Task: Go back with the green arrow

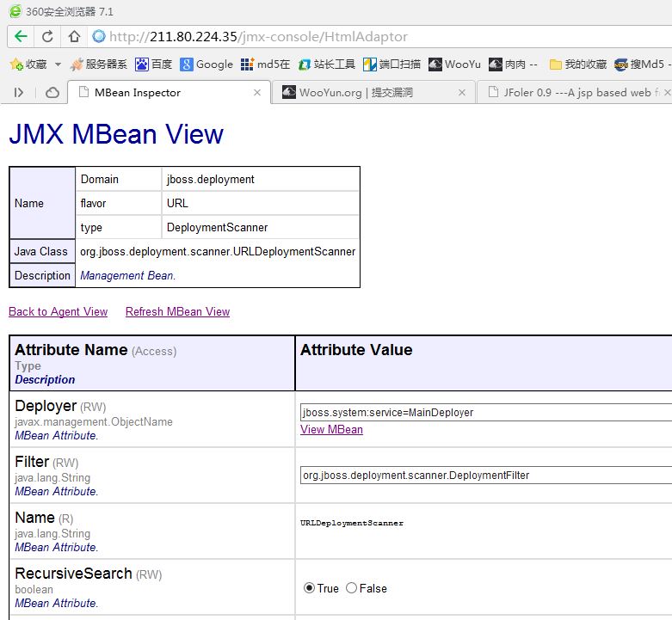Action: 21,36
